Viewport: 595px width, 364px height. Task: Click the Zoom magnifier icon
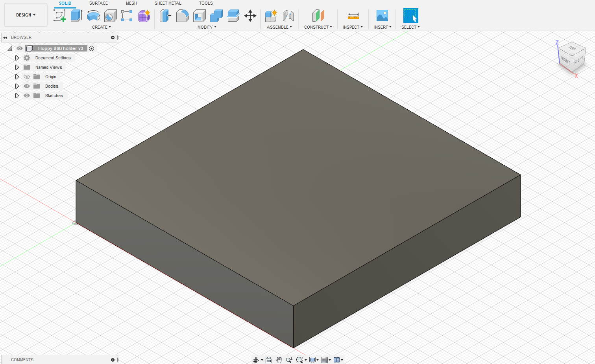[x=289, y=360]
